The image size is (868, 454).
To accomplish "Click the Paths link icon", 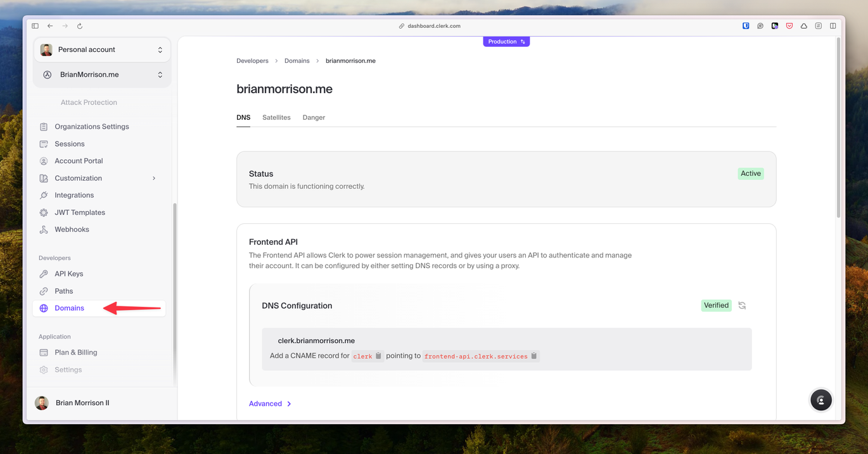I will click(44, 291).
